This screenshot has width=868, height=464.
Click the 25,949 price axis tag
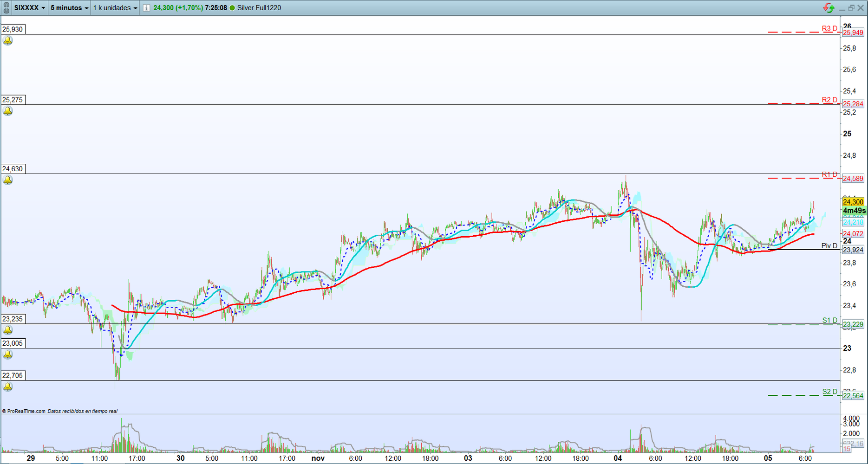pos(853,32)
